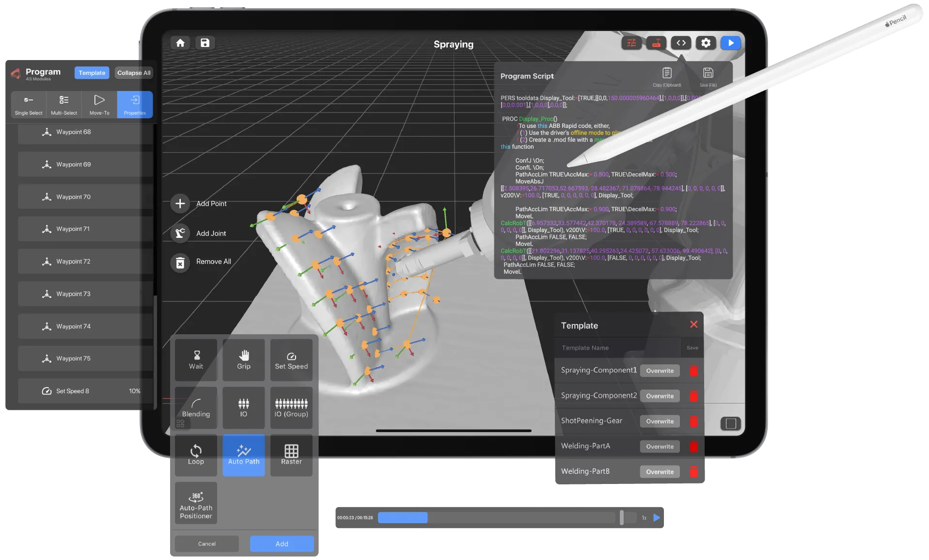The image size is (929, 560).
Task: Click Collapse All in the Program panel
Action: (x=134, y=73)
